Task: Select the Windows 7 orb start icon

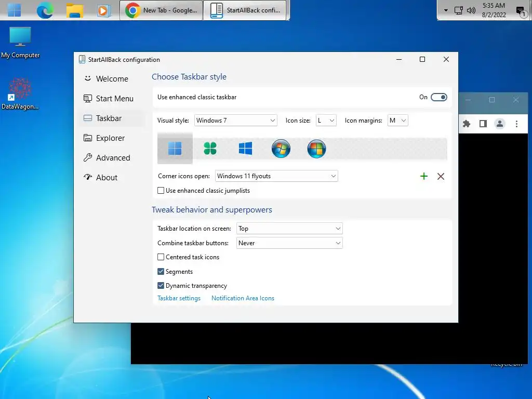Action: click(x=281, y=148)
